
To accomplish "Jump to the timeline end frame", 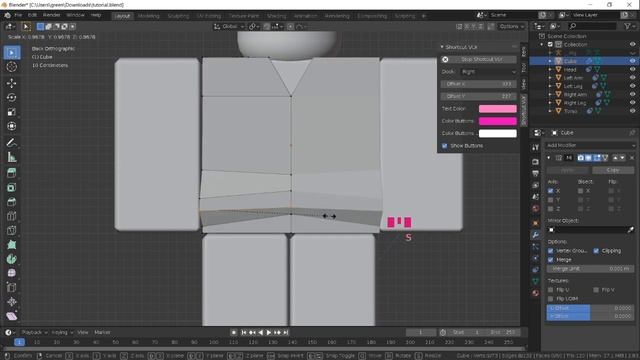I will point(286,333).
